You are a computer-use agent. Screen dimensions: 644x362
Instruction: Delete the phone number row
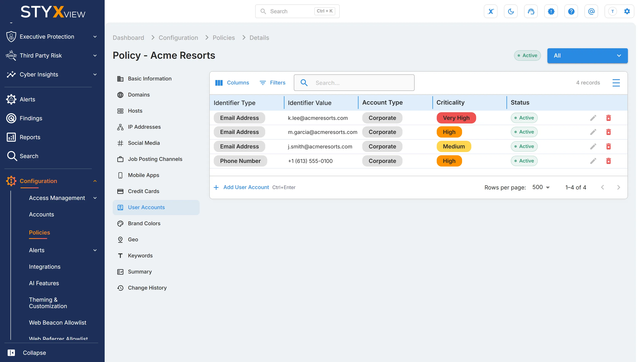click(x=609, y=161)
